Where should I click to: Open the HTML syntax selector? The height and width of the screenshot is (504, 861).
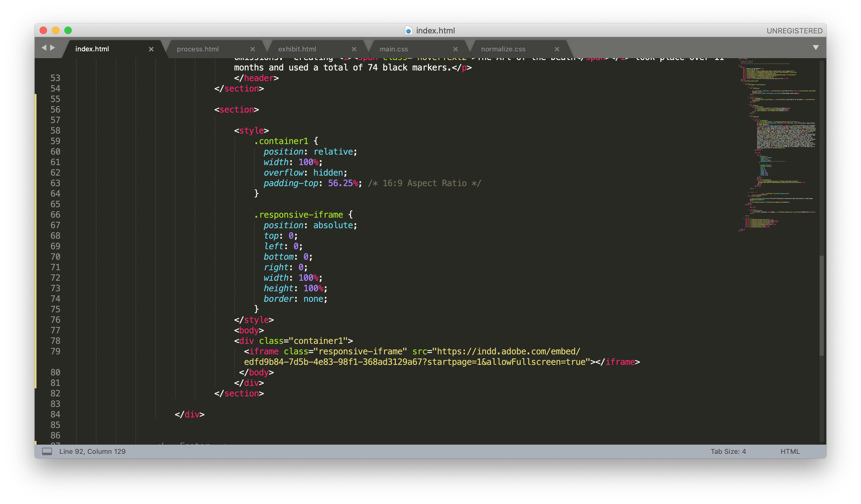(x=790, y=451)
